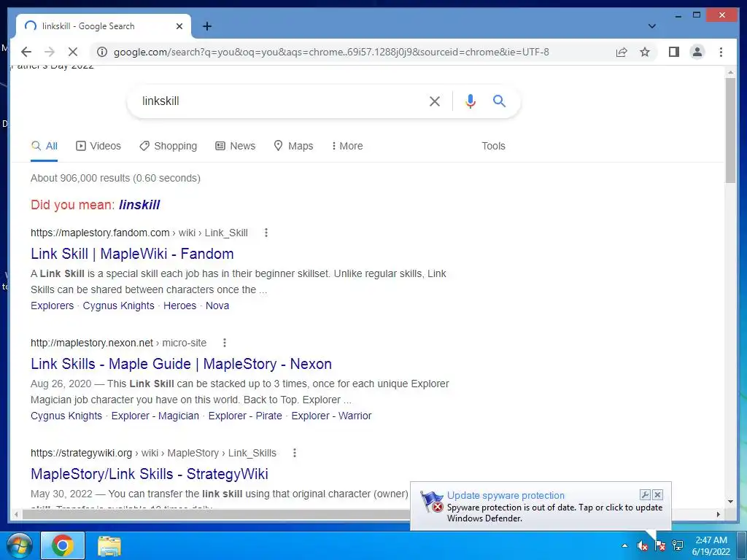Go back to the previous page
The height and width of the screenshot is (560, 747).
pos(26,52)
